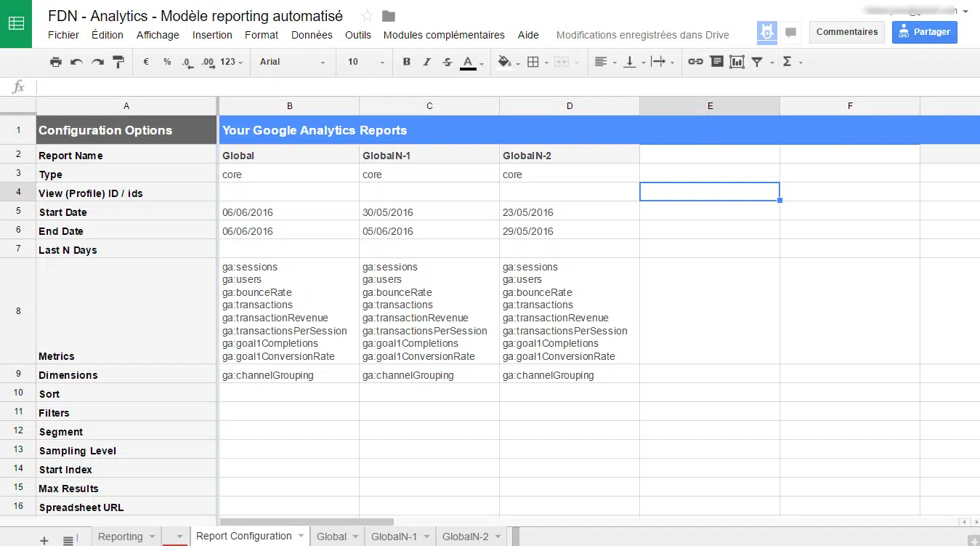Switch to the GlobalN-1 sheet tab
The height and width of the screenshot is (546, 980).
tap(394, 537)
